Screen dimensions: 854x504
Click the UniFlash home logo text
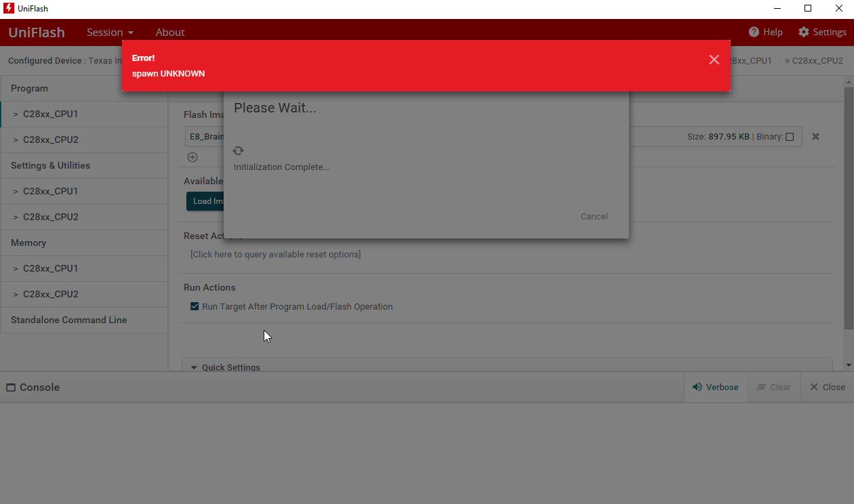[37, 32]
